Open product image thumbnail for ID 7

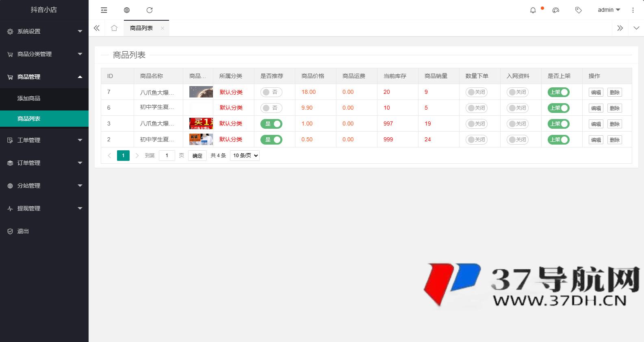point(201,92)
